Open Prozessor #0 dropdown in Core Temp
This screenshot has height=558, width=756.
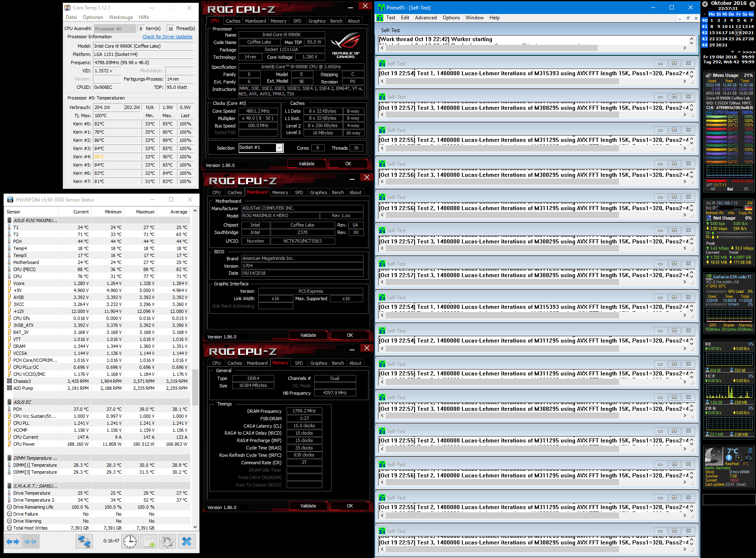[x=114, y=29]
